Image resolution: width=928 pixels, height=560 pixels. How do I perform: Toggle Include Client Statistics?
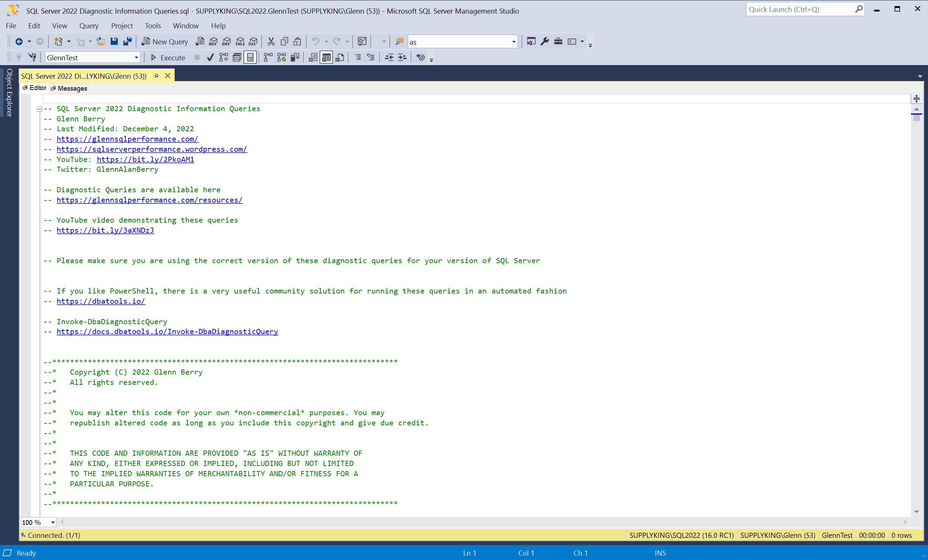click(x=295, y=58)
